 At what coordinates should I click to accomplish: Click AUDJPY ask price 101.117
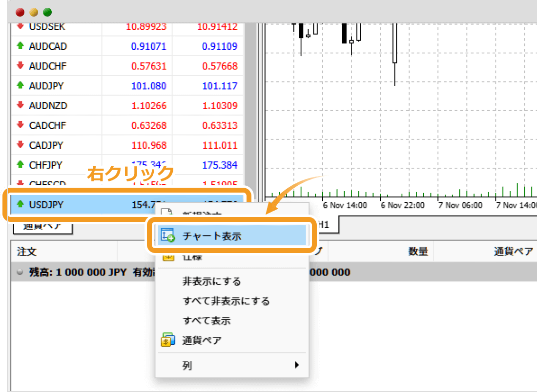[x=220, y=86]
